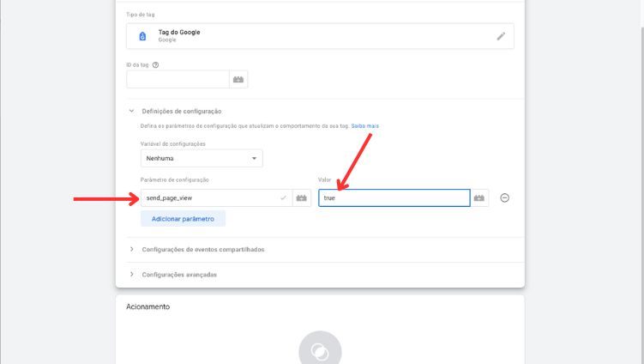This screenshot has width=644, height=364.
Task: Edit the tag type with the pencil icon
Action: tap(501, 36)
